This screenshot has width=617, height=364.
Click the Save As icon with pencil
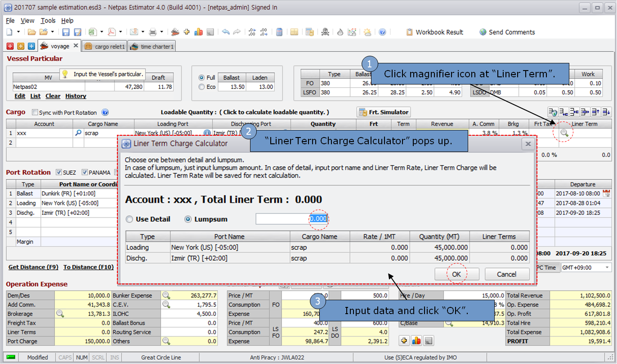click(x=77, y=32)
